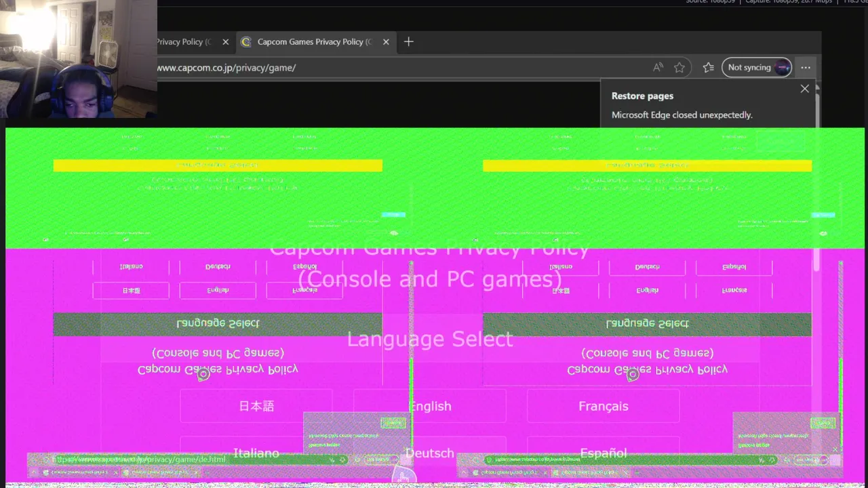Open the Favorites list icon
868x488 pixels.
pyautogui.click(x=708, y=68)
